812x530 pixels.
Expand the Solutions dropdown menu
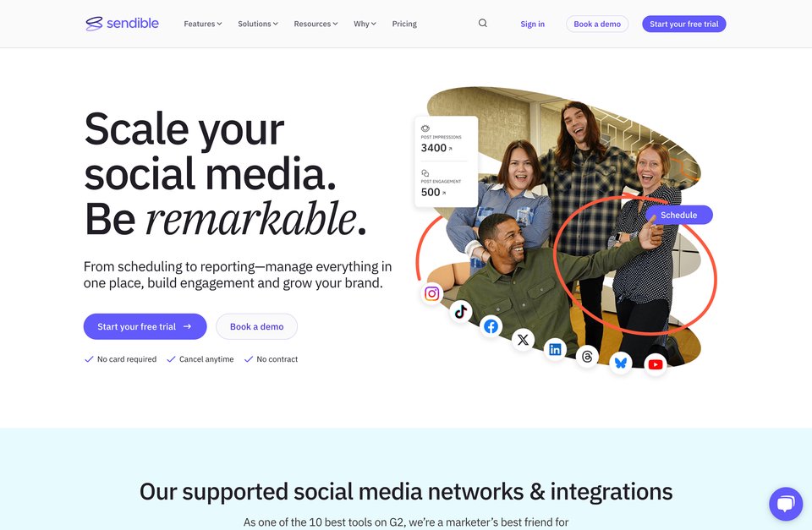(258, 24)
